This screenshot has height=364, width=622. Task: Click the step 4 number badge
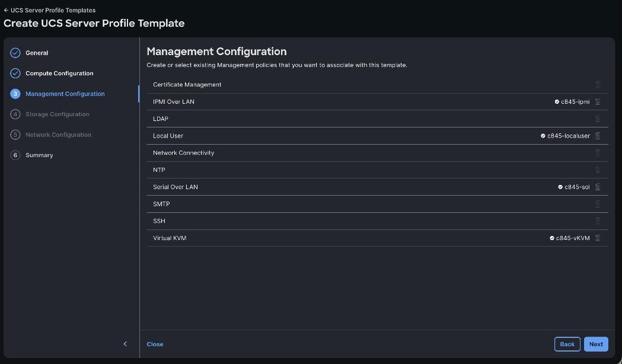(x=15, y=114)
